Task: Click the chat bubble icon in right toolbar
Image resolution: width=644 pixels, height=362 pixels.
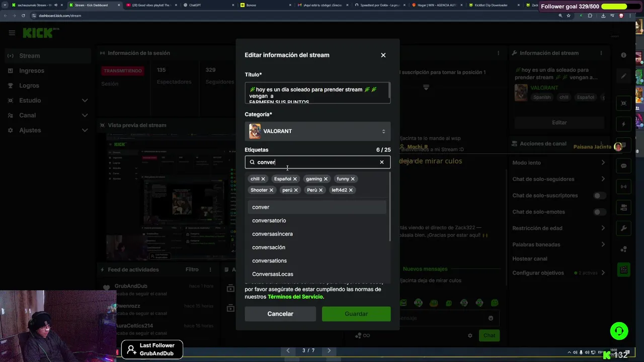Action: 624,166
